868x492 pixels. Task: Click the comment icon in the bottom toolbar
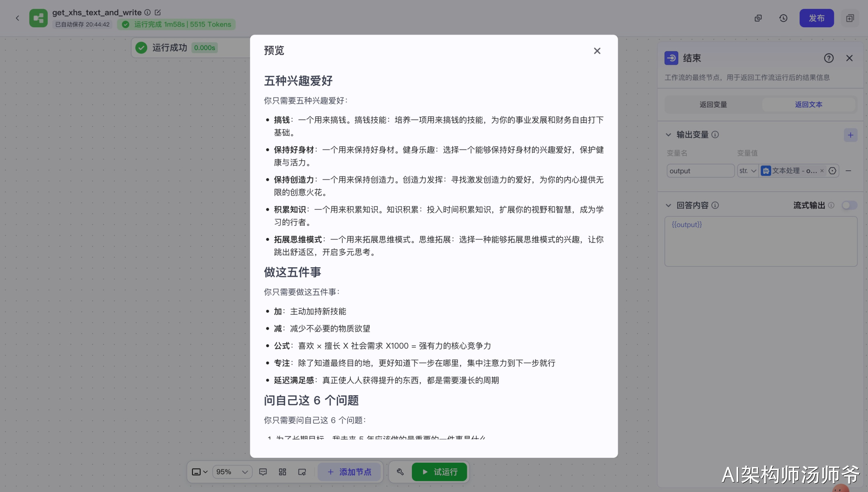click(263, 472)
